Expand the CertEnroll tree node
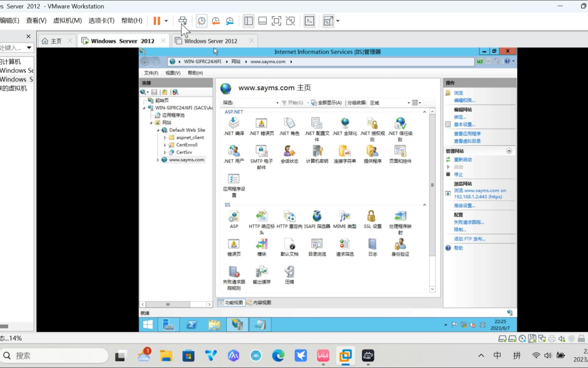 click(165, 145)
